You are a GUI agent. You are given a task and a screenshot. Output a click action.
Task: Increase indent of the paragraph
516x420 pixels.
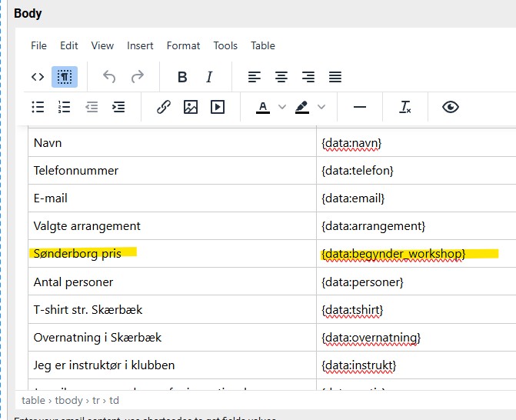118,108
